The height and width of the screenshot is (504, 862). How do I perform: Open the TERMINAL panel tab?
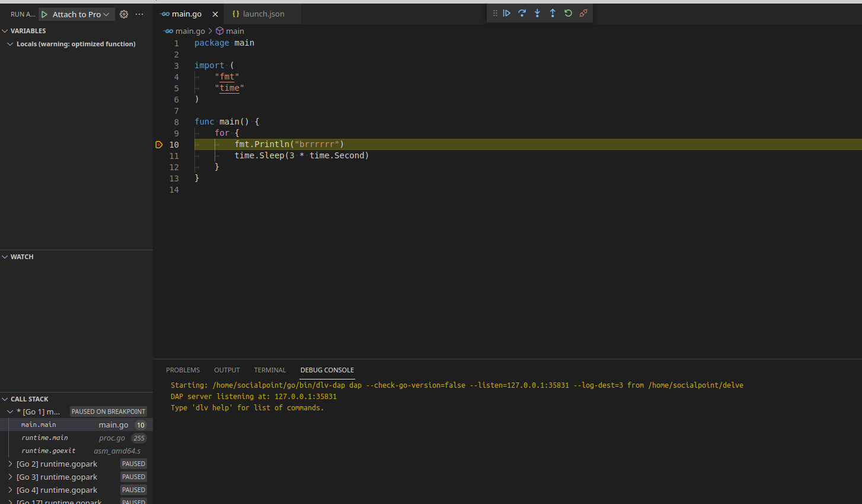(270, 370)
